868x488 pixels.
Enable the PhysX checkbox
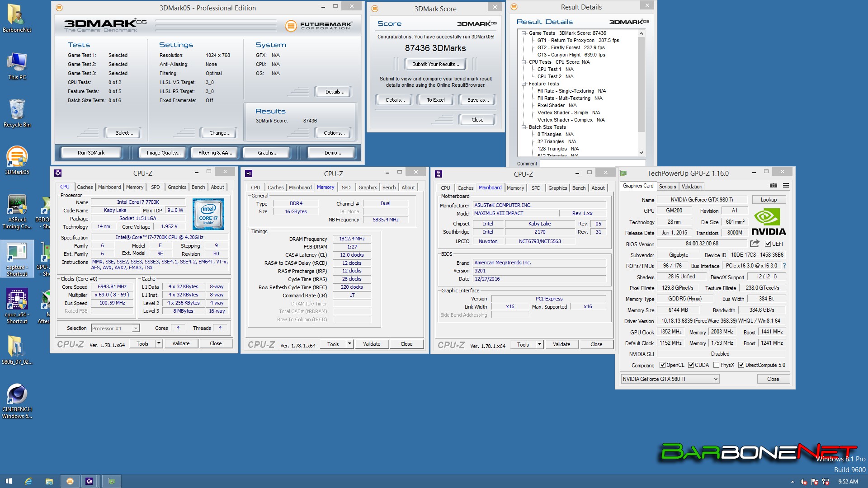point(716,365)
